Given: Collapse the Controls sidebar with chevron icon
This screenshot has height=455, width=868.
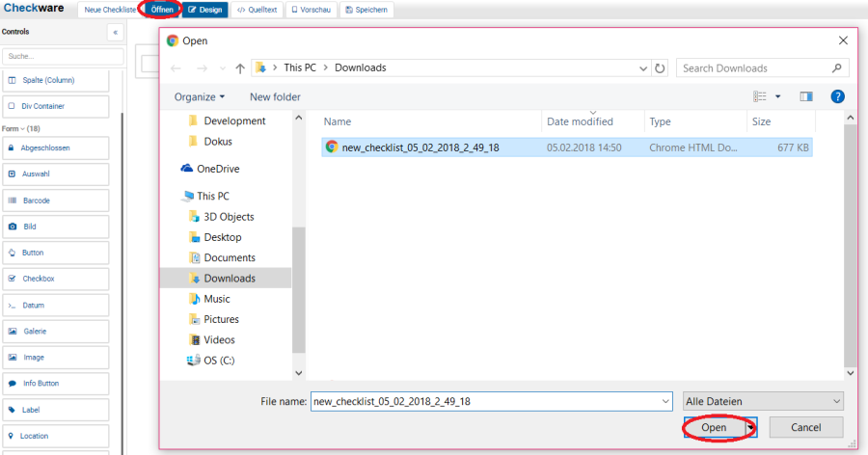Looking at the screenshot, I should pyautogui.click(x=116, y=32).
